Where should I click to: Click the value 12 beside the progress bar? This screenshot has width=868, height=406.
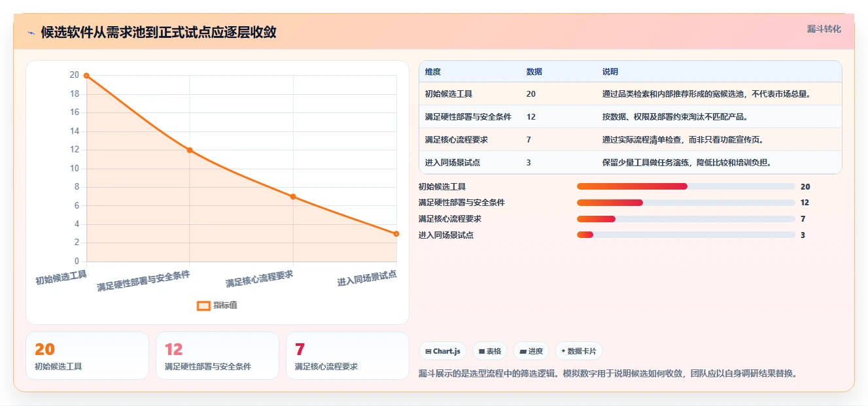click(805, 203)
